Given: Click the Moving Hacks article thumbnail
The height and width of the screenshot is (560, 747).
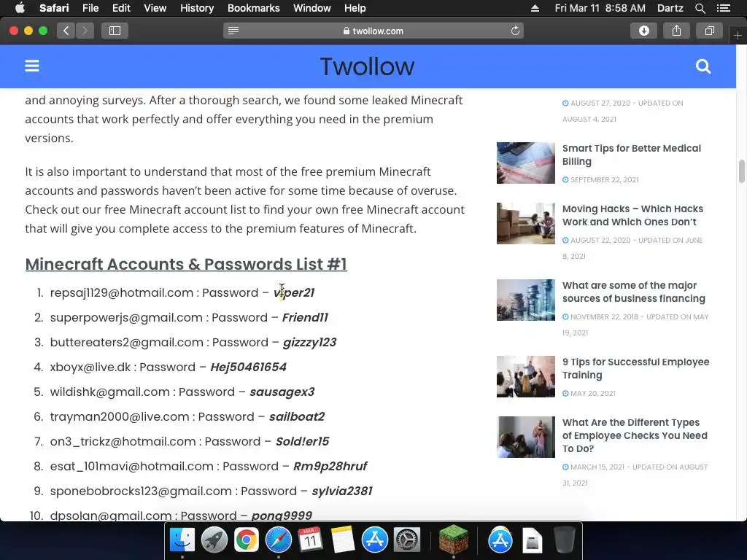Looking at the screenshot, I should click(525, 223).
